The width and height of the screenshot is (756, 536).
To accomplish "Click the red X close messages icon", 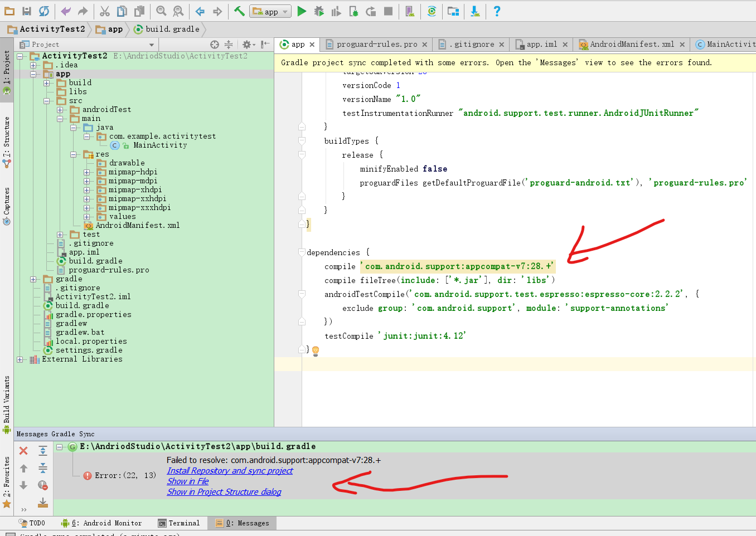I will tap(23, 451).
